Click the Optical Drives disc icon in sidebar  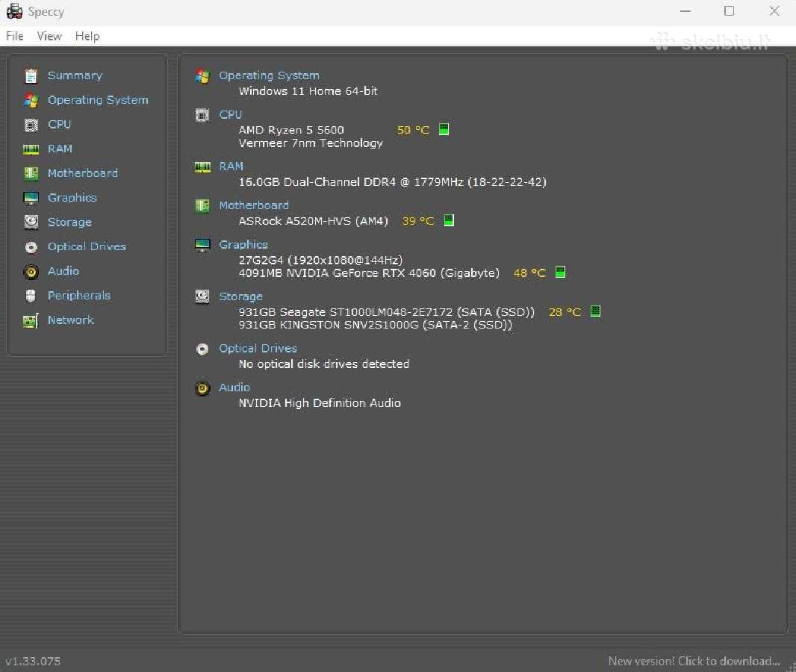point(31,247)
